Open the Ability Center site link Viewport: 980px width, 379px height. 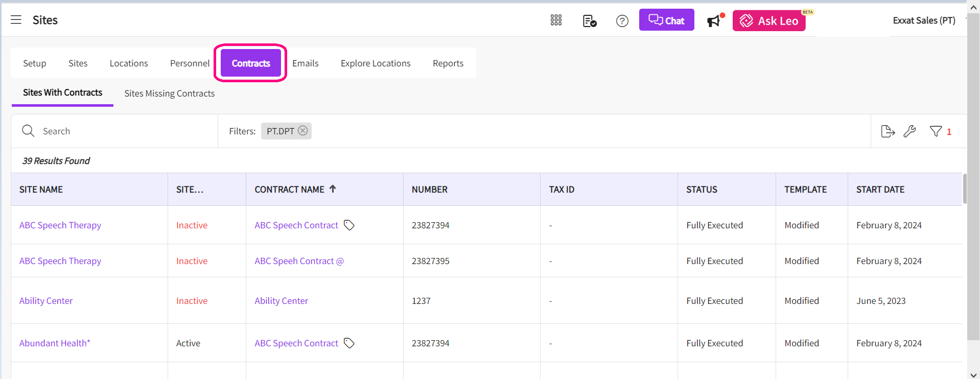(x=46, y=301)
